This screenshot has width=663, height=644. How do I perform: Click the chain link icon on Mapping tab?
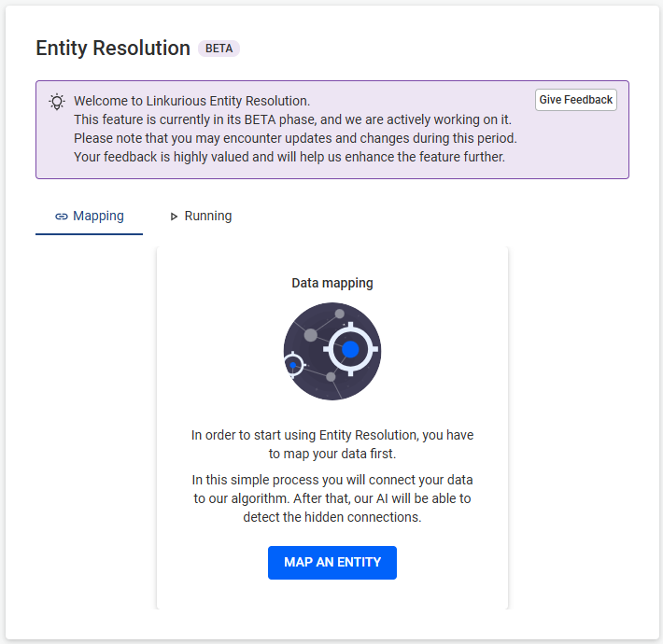pos(62,217)
